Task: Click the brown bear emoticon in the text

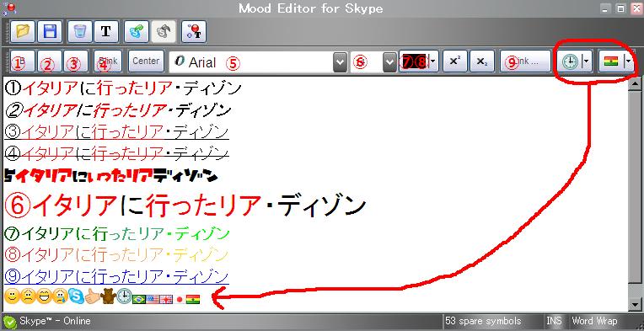Action: (x=108, y=296)
